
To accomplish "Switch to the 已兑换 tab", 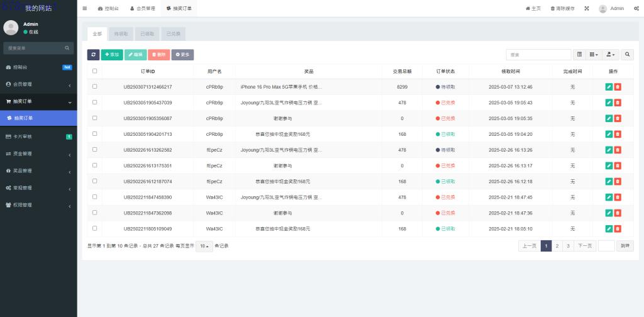I will 173,35.
